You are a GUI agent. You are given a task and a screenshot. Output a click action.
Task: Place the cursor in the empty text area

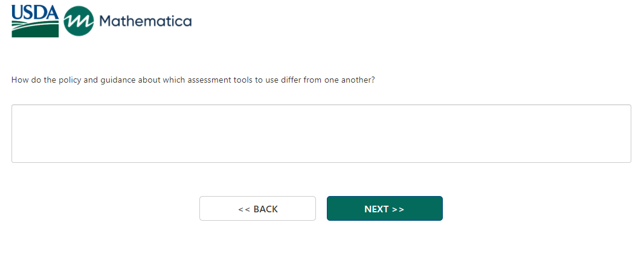coord(321,133)
